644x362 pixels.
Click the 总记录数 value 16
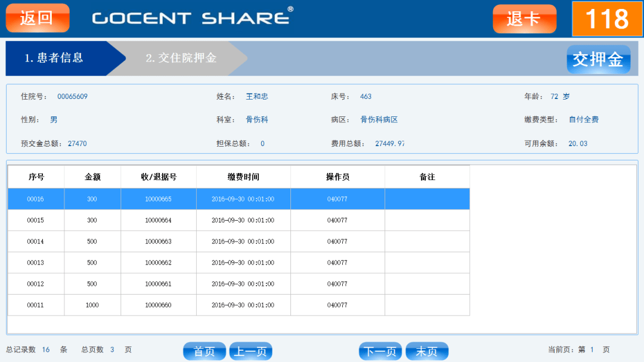[45, 349]
